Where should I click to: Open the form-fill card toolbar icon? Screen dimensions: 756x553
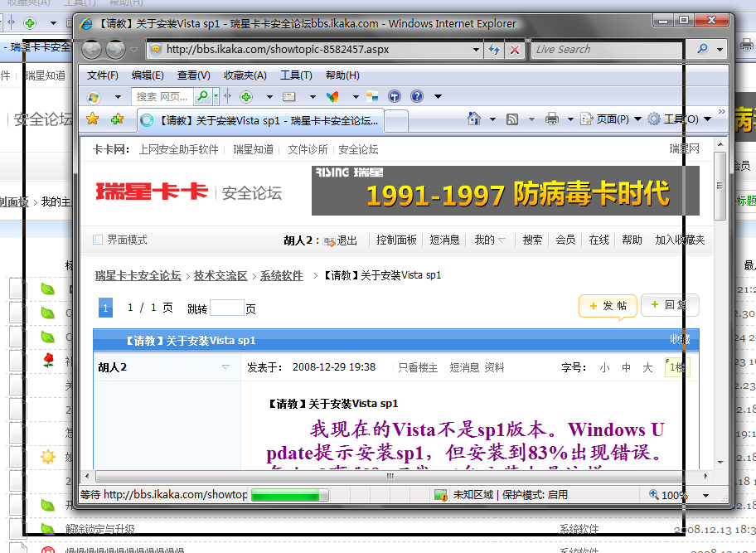coord(288,97)
